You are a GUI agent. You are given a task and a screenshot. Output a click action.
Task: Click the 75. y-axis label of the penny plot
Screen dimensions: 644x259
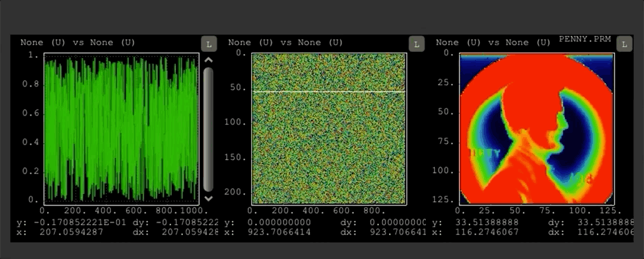coord(445,142)
